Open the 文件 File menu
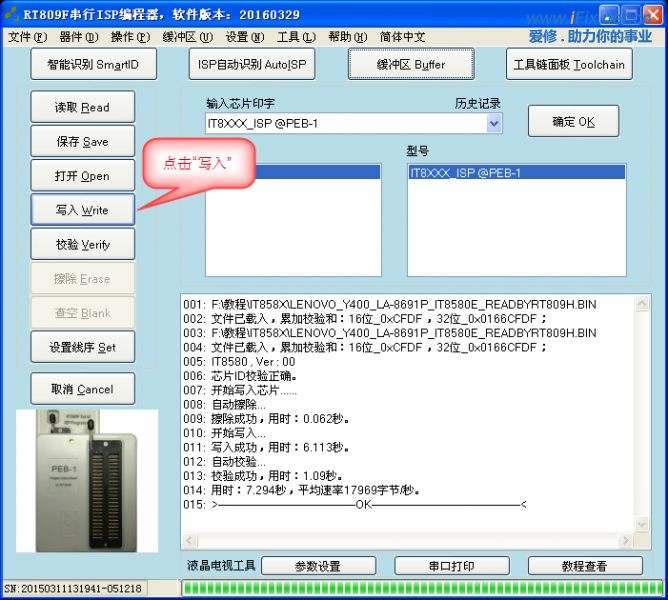Screen dimensions: 668x600 [x=27, y=37]
